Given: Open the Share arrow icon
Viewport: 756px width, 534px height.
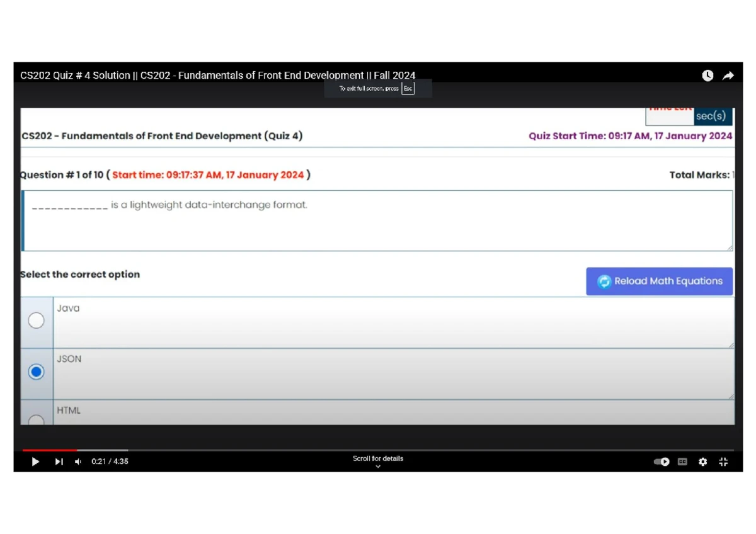Looking at the screenshot, I should 728,75.
